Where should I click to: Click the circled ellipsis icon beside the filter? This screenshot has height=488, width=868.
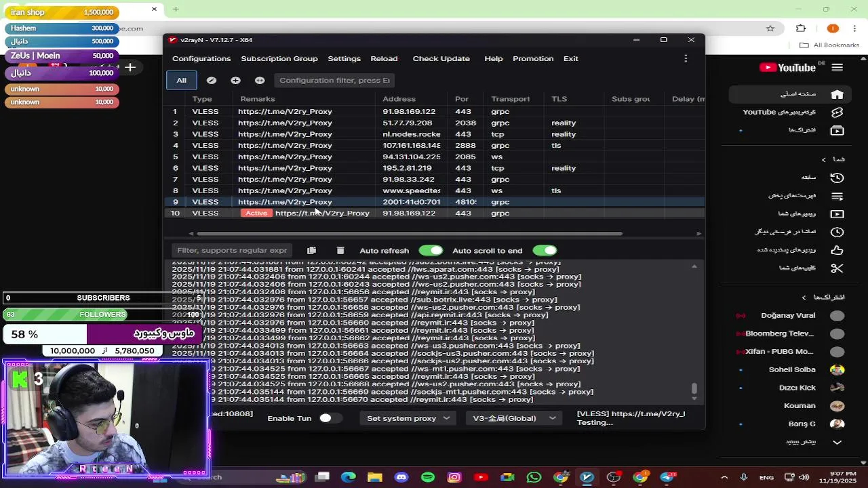coord(260,80)
